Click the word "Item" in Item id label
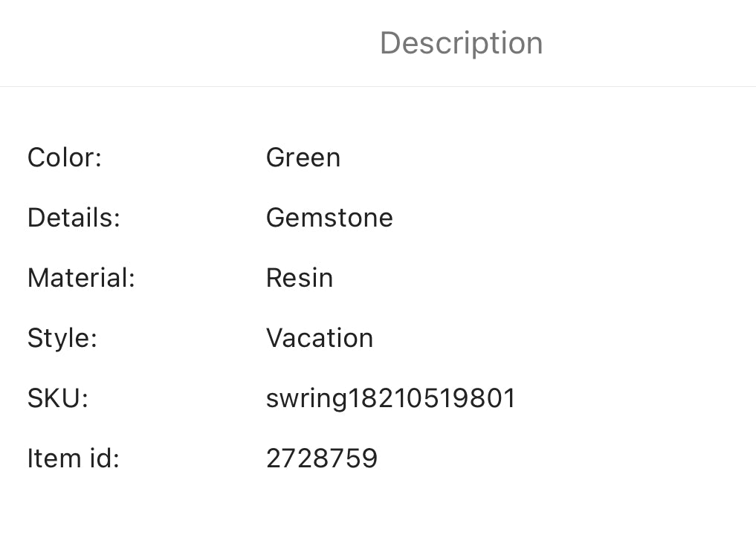The image size is (756, 555). [x=52, y=458]
